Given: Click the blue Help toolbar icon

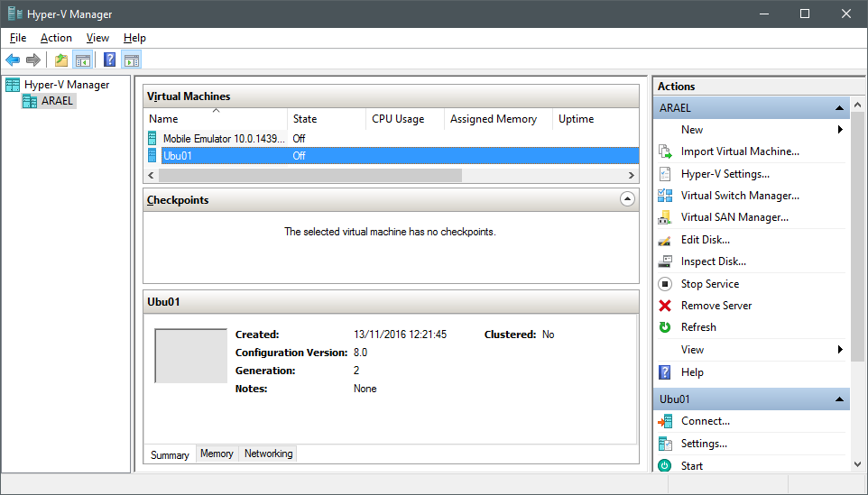Looking at the screenshot, I should (x=109, y=60).
